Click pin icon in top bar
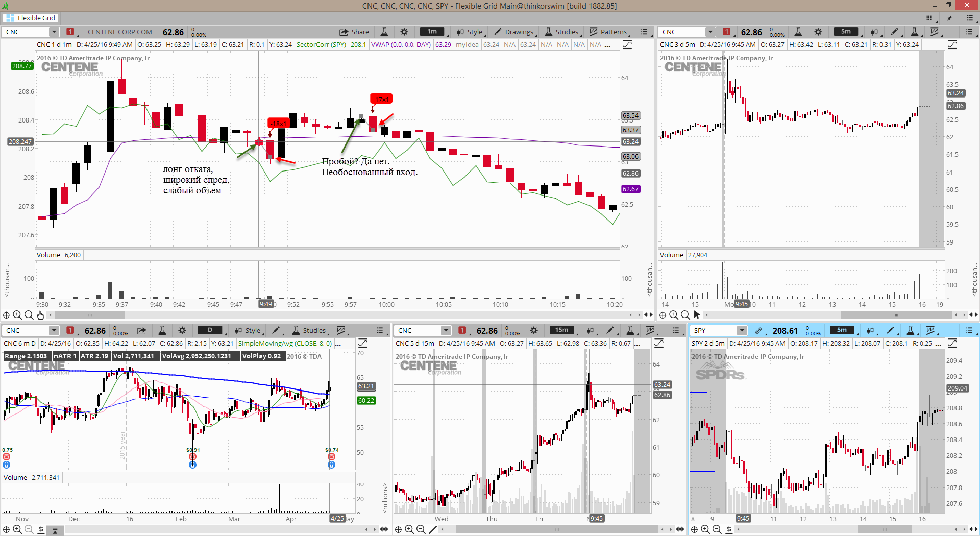The image size is (980, 536). tap(949, 18)
